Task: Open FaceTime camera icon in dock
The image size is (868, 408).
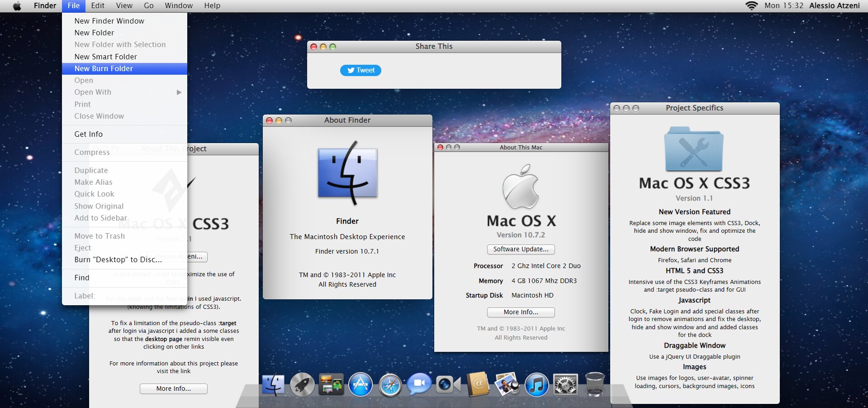Action: (x=448, y=385)
